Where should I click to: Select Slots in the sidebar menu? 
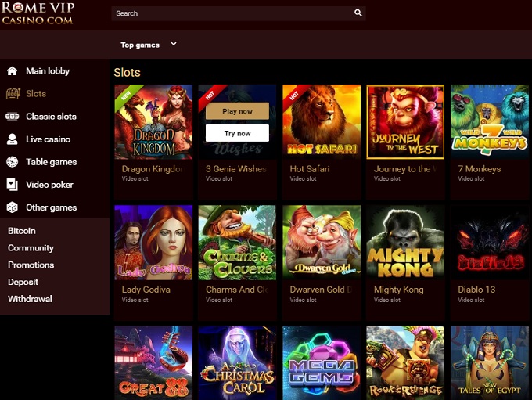coord(36,94)
